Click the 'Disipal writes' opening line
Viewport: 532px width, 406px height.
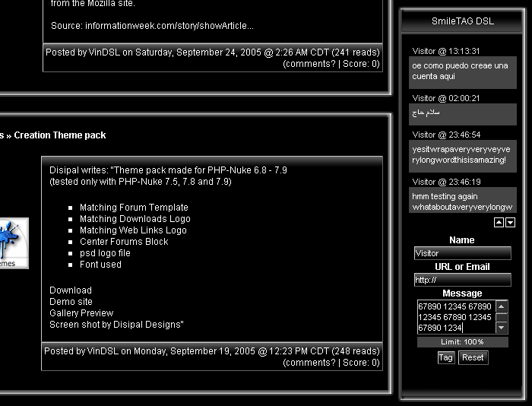[168, 170]
